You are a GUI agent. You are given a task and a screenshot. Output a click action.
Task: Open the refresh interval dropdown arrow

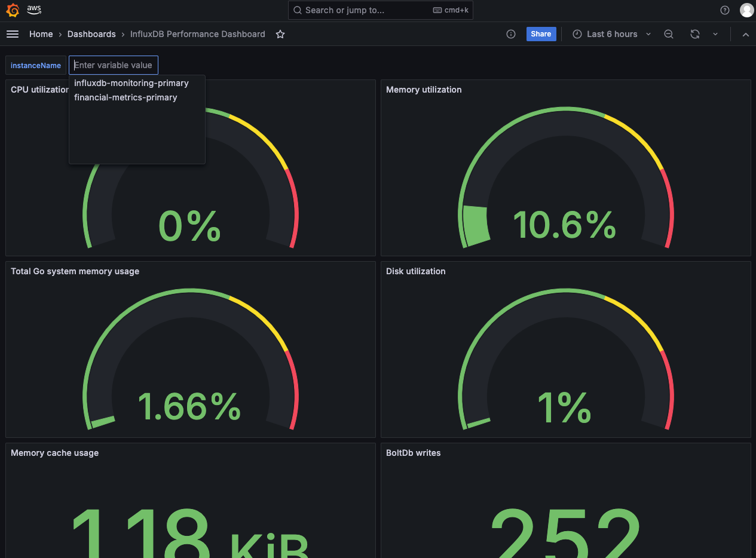click(715, 34)
